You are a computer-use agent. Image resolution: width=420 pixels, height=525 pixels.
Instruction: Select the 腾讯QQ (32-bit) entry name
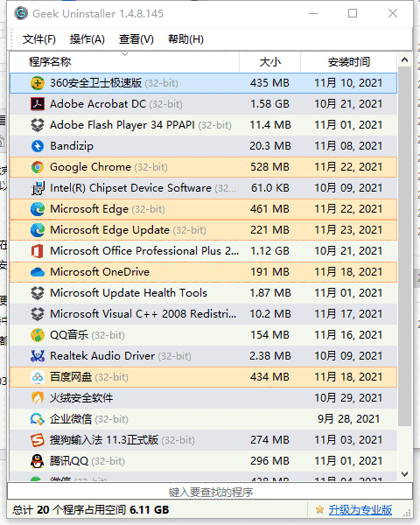(87, 461)
